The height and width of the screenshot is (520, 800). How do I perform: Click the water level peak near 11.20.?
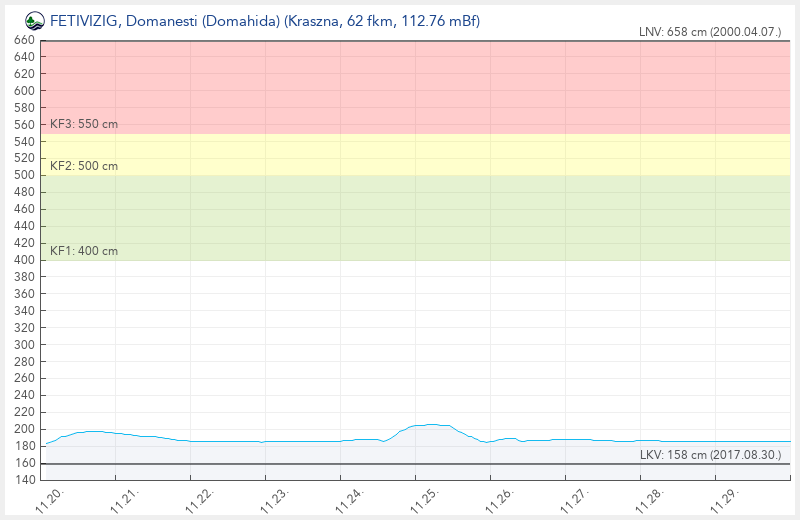[x=92, y=431]
